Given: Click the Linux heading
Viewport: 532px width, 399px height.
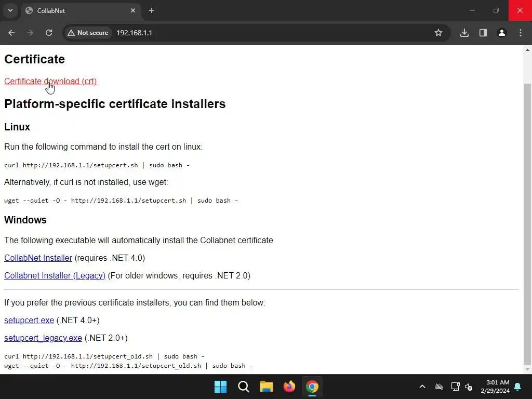Looking at the screenshot, I should (17, 127).
